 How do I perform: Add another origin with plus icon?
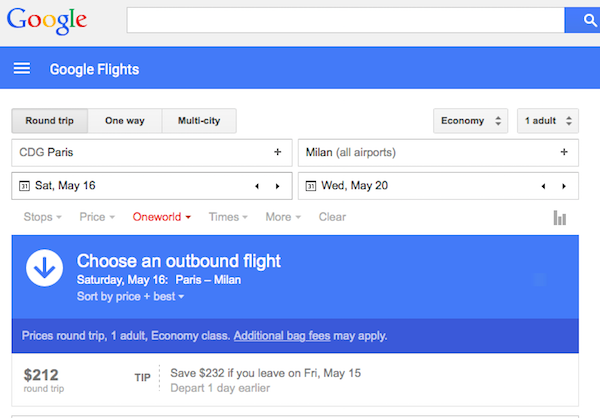pos(277,152)
